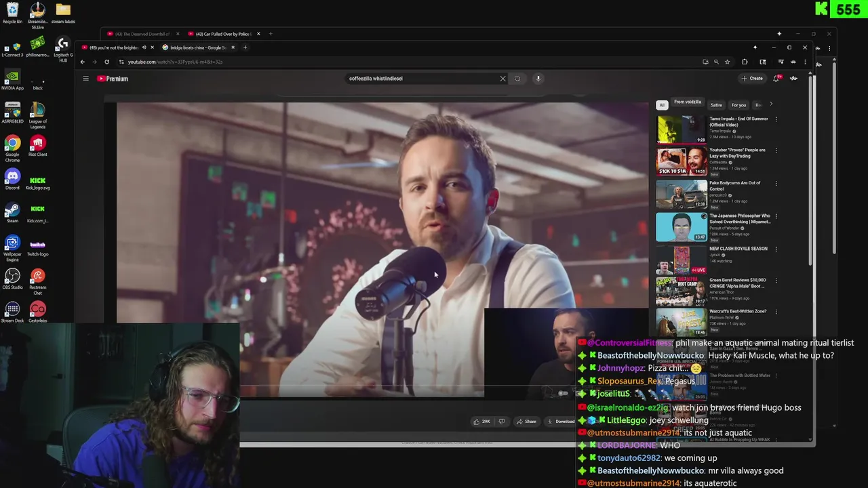The image size is (868, 488).
Task: Launch NVIDIA App shortcut
Action: pyautogui.click(x=12, y=80)
